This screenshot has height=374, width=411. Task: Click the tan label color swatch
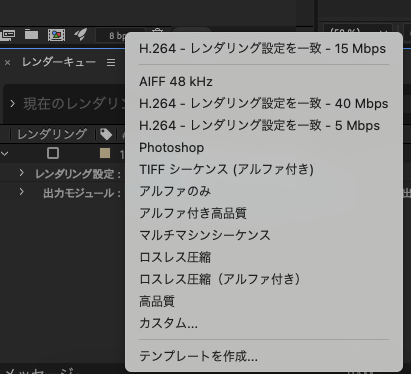pos(105,153)
